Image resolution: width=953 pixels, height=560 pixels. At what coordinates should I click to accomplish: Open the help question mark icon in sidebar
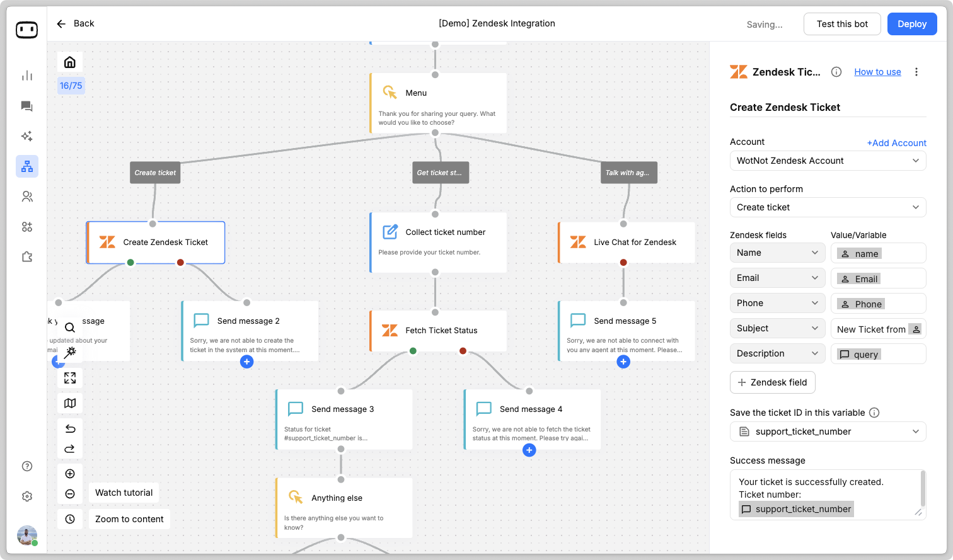(x=27, y=466)
